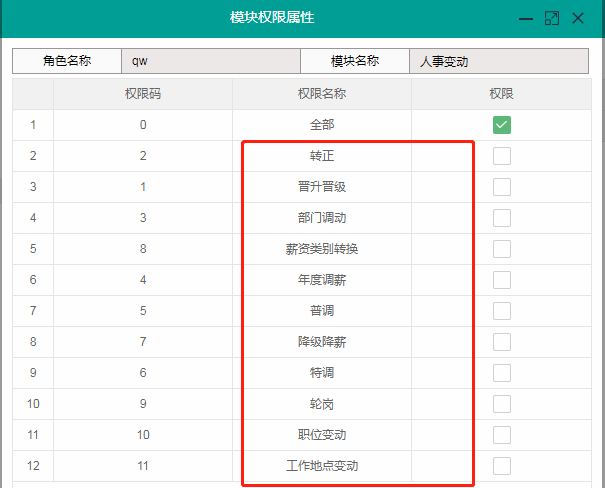
Task: Minimize the 模块权限属性 dialog
Action: pyautogui.click(x=526, y=19)
